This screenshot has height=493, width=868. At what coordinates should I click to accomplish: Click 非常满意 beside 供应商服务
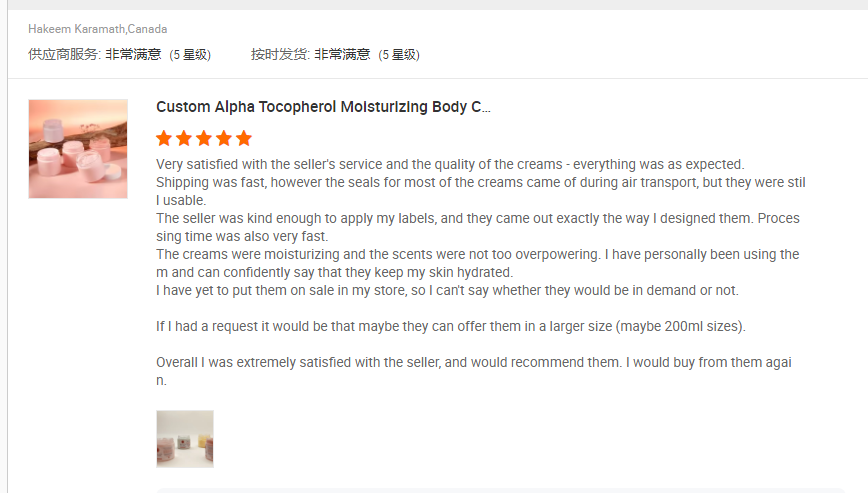tap(133, 54)
